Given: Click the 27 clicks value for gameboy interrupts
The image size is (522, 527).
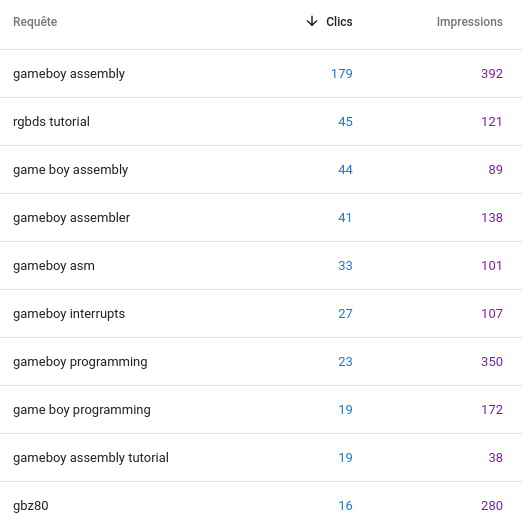Looking at the screenshot, I should pos(345,314).
